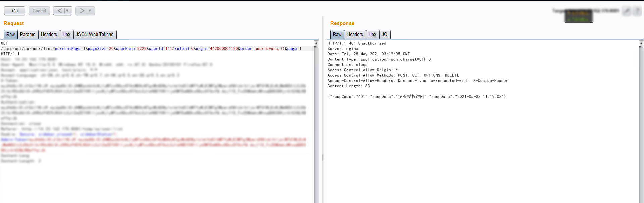Click in the request URL line text

click(x=151, y=49)
